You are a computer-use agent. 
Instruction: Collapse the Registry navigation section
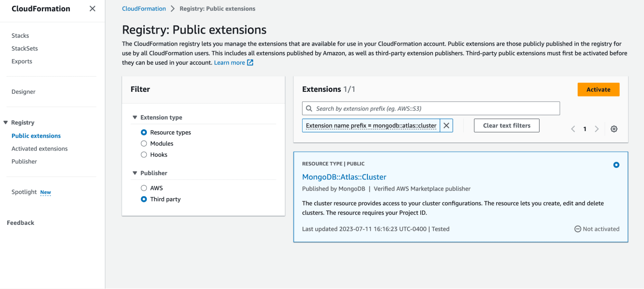(5, 123)
